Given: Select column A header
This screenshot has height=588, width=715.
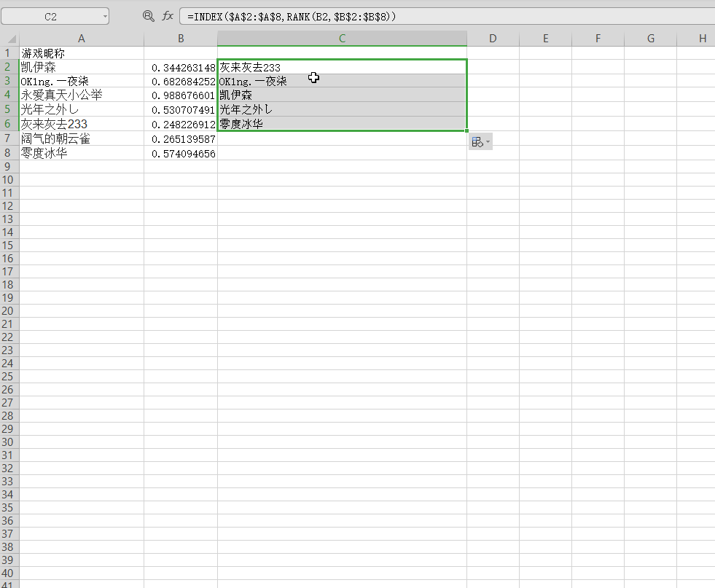Looking at the screenshot, I should (x=82, y=39).
